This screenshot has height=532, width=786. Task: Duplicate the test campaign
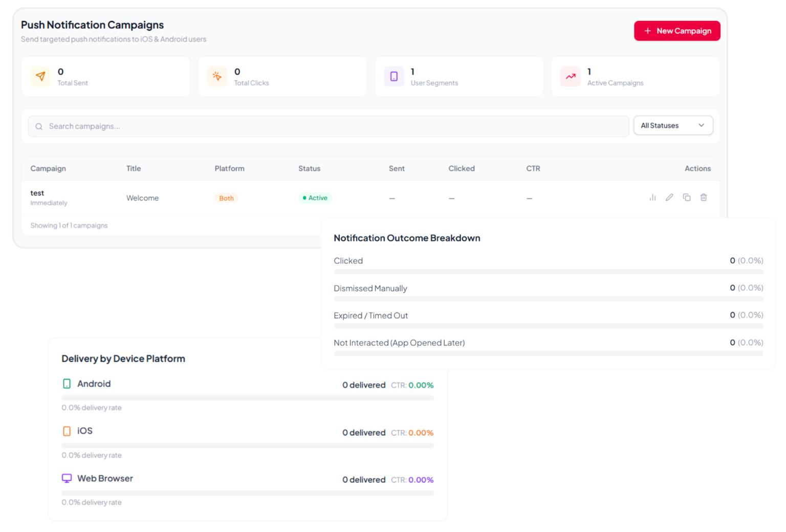687,197
